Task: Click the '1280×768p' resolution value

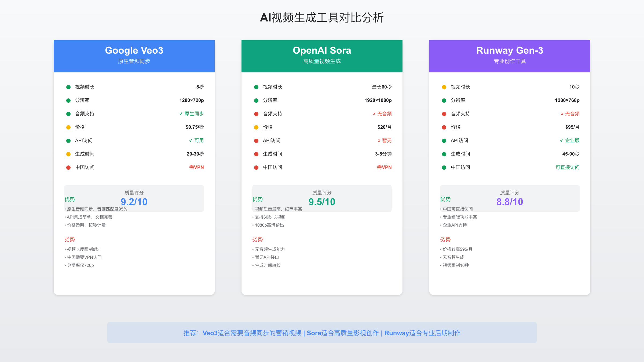Action: (567, 100)
